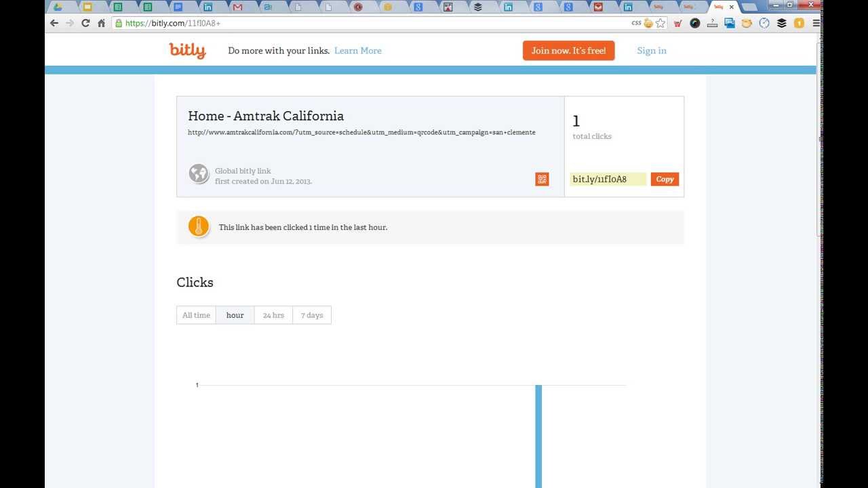Click the bitly logo
The height and width of the screenshot is (488, 868).
[x=187, y=51]
